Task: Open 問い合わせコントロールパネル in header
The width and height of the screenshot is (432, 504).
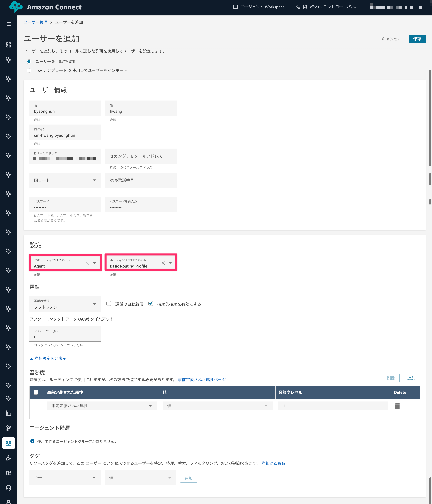Action: point(328,7)
